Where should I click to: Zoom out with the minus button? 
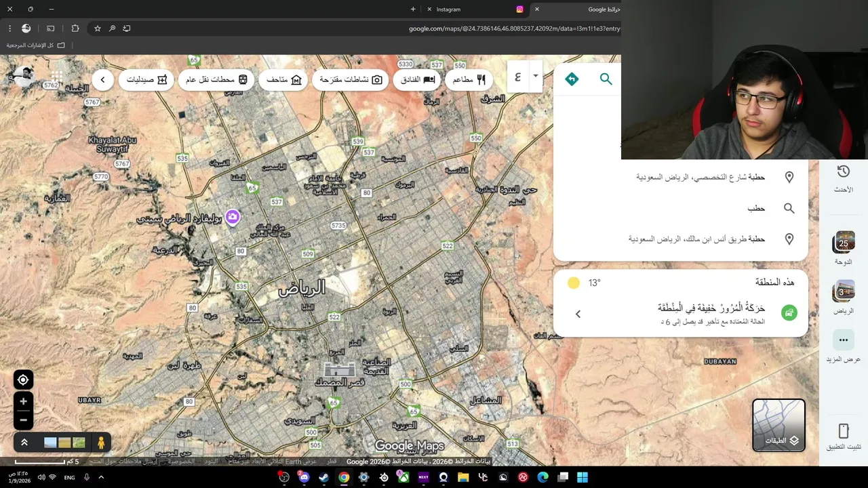click(x=23, y=420)
